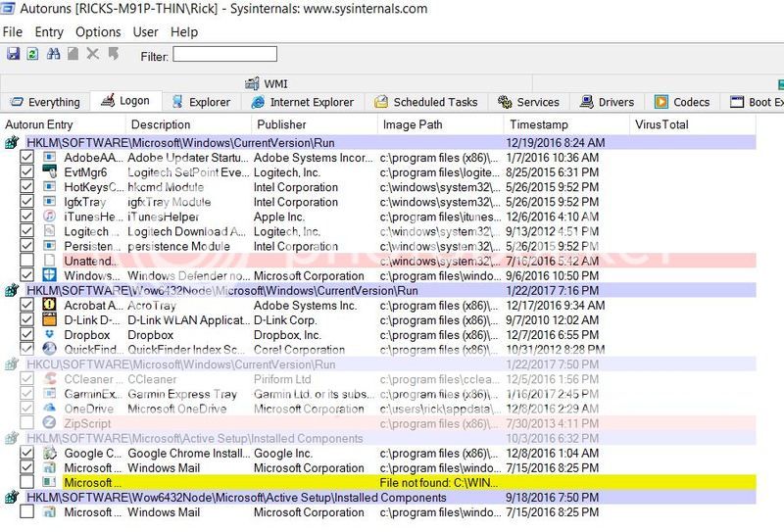Click the Refresh toolbar icon
The width and height of the screenshot is (784, 532).
pyautogui.click(x=33, y=54)
